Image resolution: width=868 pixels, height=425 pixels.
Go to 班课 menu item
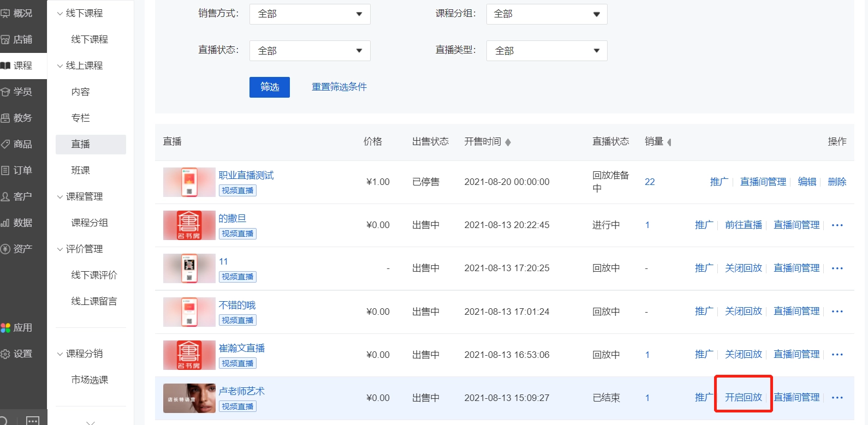80,170
